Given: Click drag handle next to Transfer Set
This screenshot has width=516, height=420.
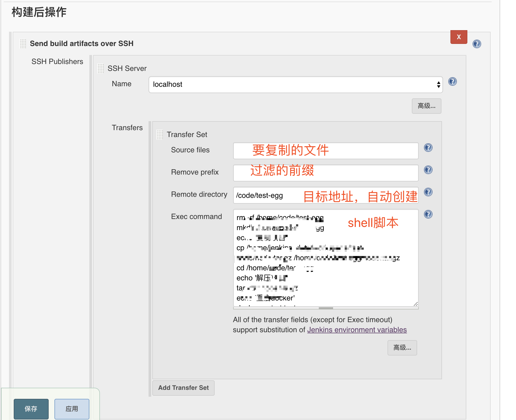Looking at the screenshot, I should click(x=160, y=135).
